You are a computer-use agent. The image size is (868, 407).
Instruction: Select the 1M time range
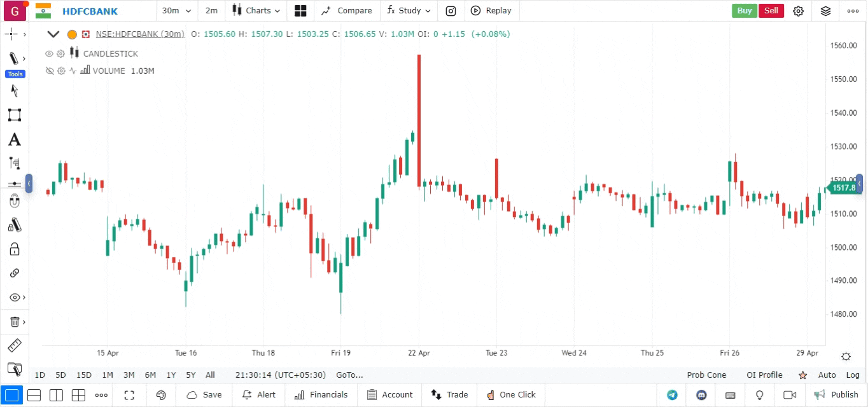pos(108,375)
